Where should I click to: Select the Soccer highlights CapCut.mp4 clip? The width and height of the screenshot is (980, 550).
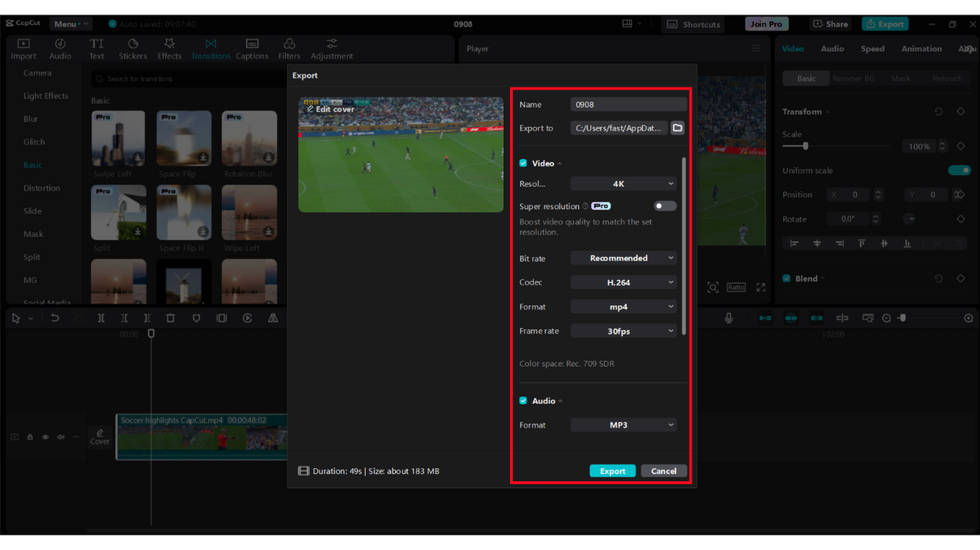point(202,437)
